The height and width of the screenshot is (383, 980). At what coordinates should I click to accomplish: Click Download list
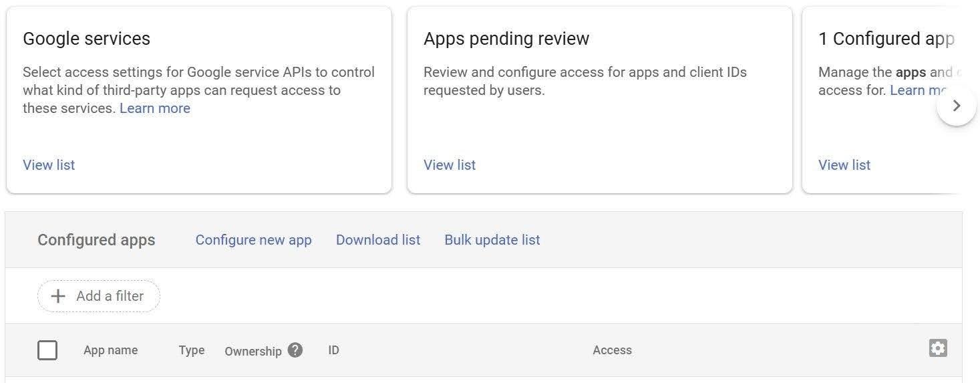pos(378,240)
